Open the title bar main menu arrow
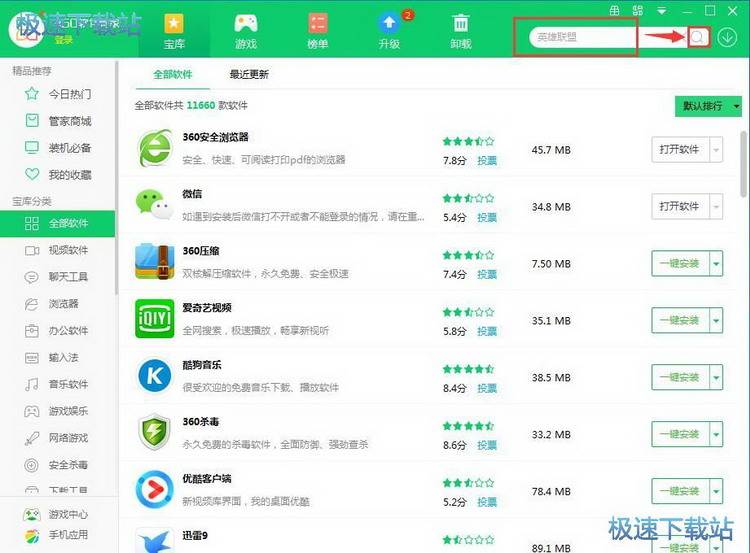This screenshot has height=553, width=750. coord(662,11)
